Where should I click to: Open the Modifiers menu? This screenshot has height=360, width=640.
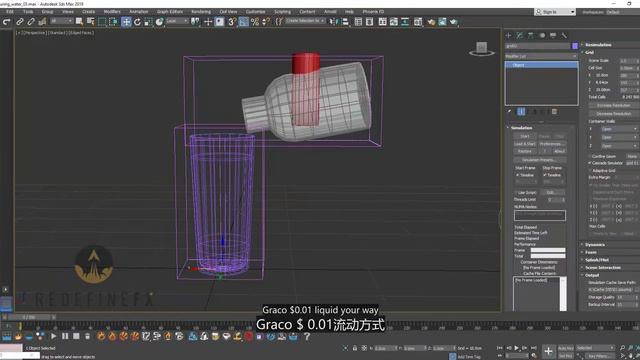(112, 11)
